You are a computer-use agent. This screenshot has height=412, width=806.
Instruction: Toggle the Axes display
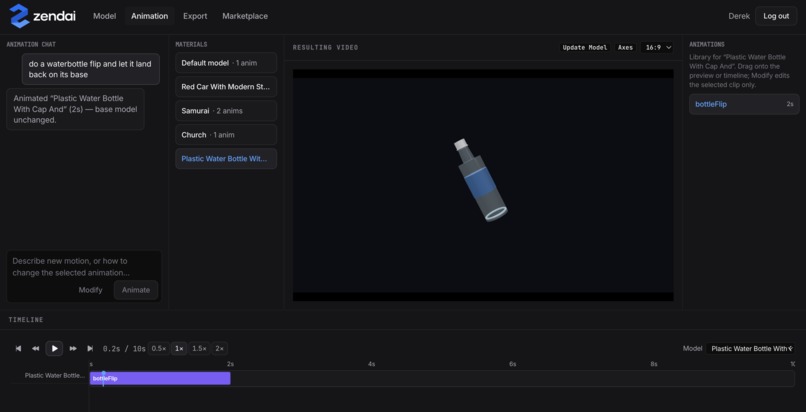pos(625,47)
